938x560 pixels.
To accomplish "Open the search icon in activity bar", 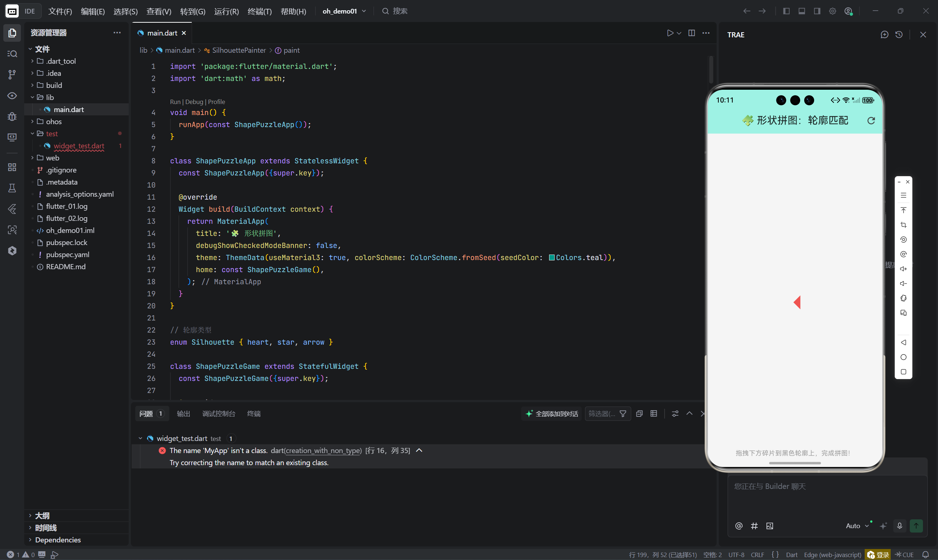I will [x=12, y=53].
